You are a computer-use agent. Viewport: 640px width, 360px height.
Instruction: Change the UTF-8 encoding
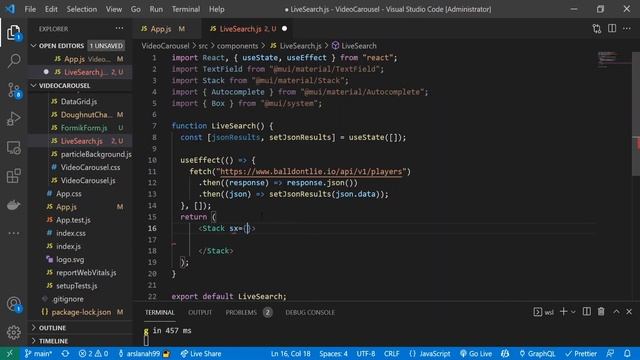tap(366, 353)
